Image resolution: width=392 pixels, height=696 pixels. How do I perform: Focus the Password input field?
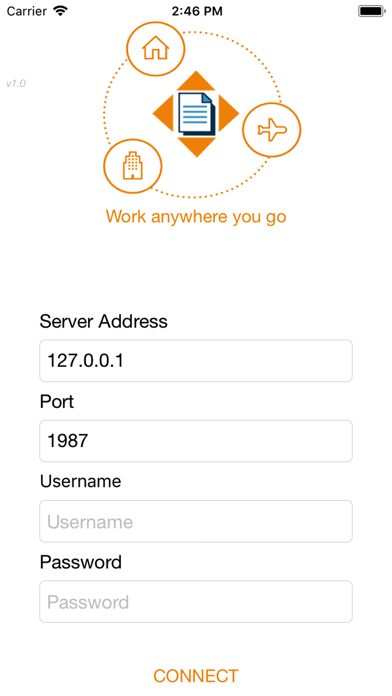point(196,601)
